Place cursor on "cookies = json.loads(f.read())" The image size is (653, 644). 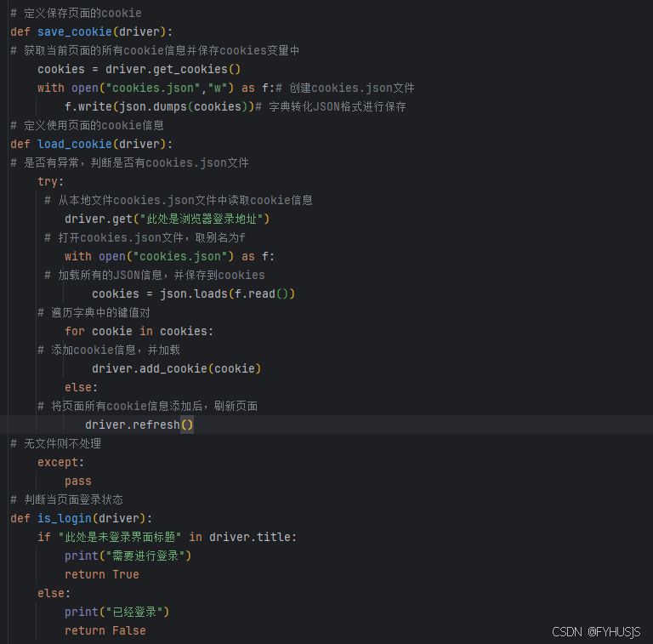194,294
